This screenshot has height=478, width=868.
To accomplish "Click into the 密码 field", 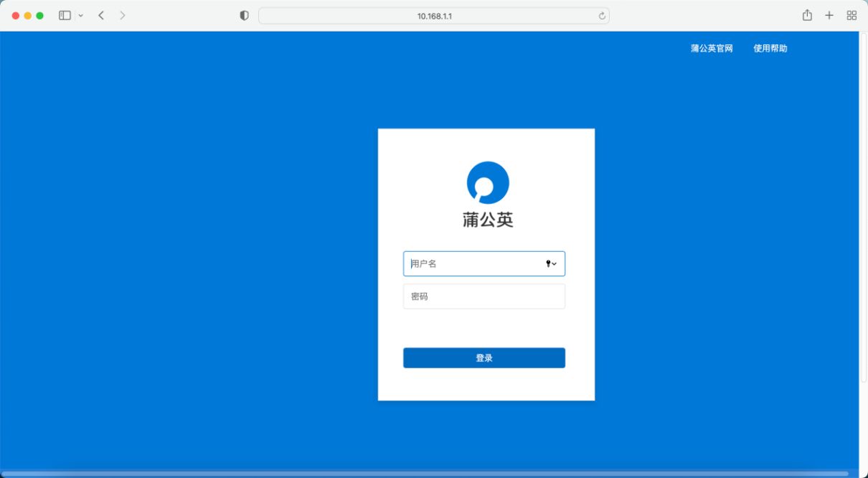I will 484,296.
